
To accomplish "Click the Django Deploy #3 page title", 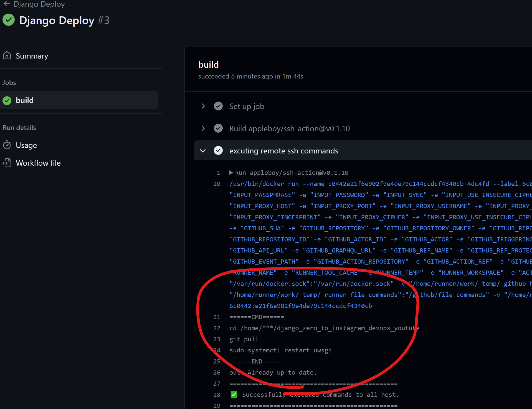I will 64,20.
